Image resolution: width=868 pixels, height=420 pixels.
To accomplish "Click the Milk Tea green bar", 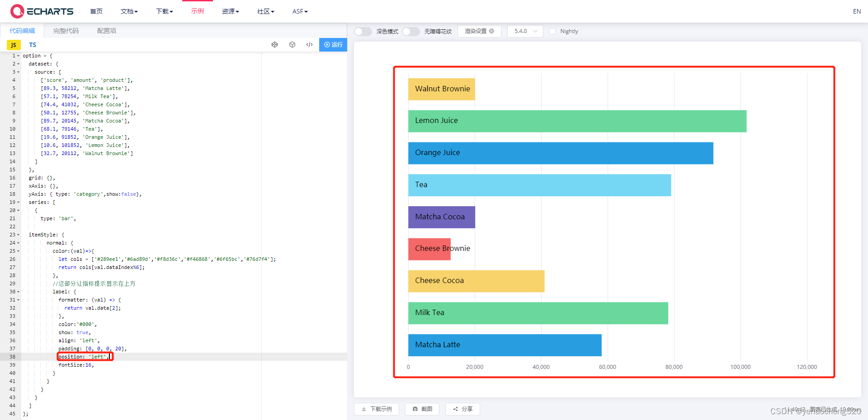I will [538, 313].
